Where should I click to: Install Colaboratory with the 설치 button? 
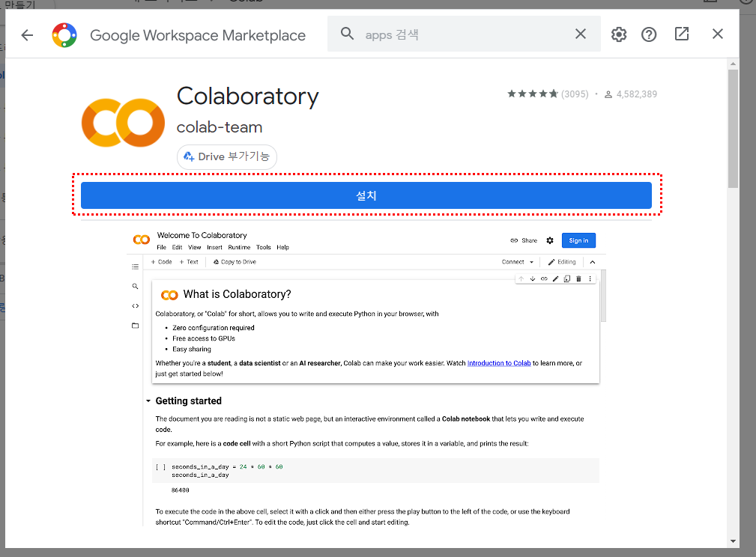[x=366, y=195]
